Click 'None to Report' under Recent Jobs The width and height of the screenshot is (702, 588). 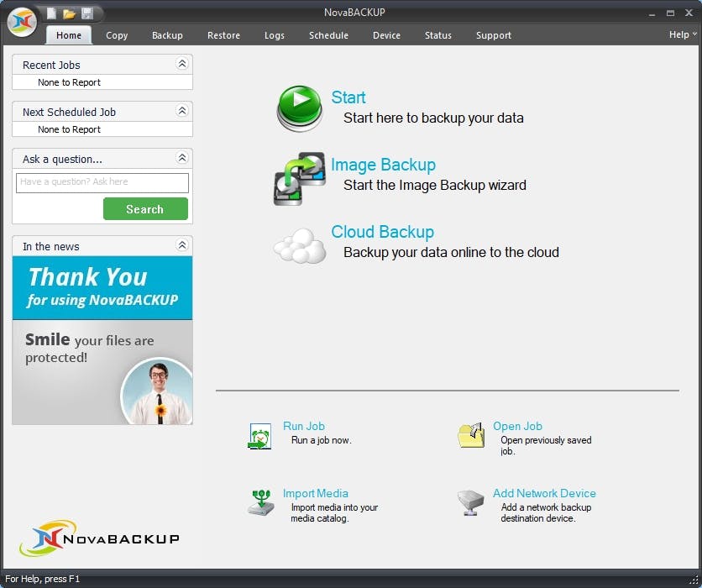(70, 82)
